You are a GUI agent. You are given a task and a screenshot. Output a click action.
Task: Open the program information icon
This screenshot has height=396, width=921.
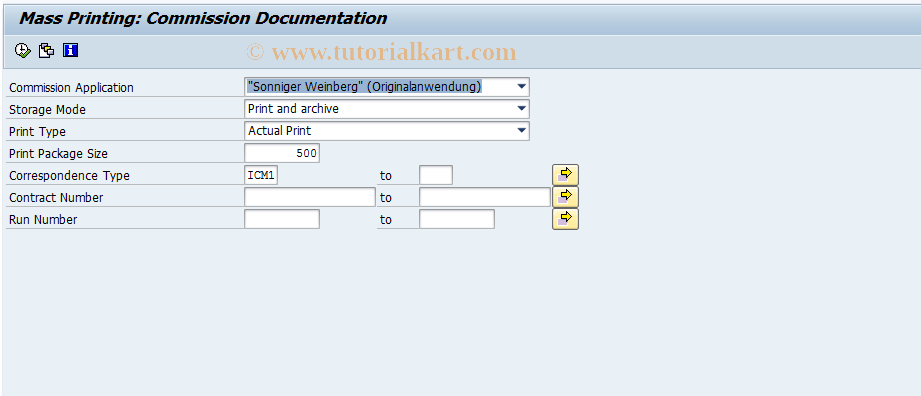(70, 51)
